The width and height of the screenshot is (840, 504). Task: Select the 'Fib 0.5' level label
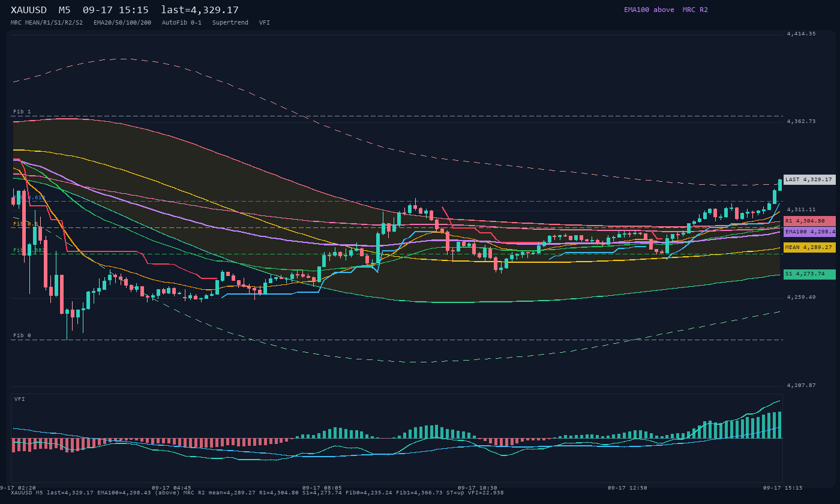pyautogui.click(x=26, y=223)
